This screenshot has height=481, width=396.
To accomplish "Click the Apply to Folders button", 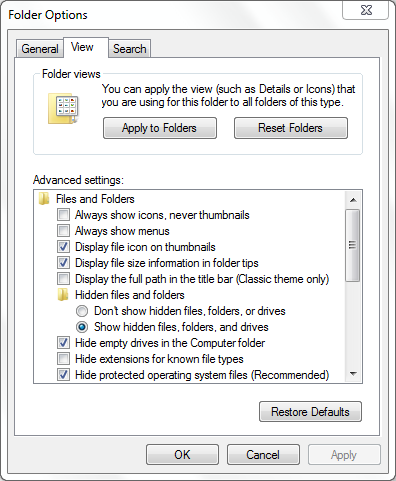I will pyautogui.click(x=160, y=128).
